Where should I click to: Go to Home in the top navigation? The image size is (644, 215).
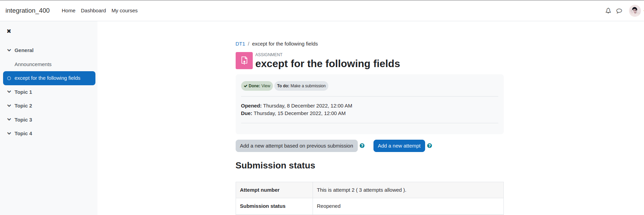coord(68,11)
